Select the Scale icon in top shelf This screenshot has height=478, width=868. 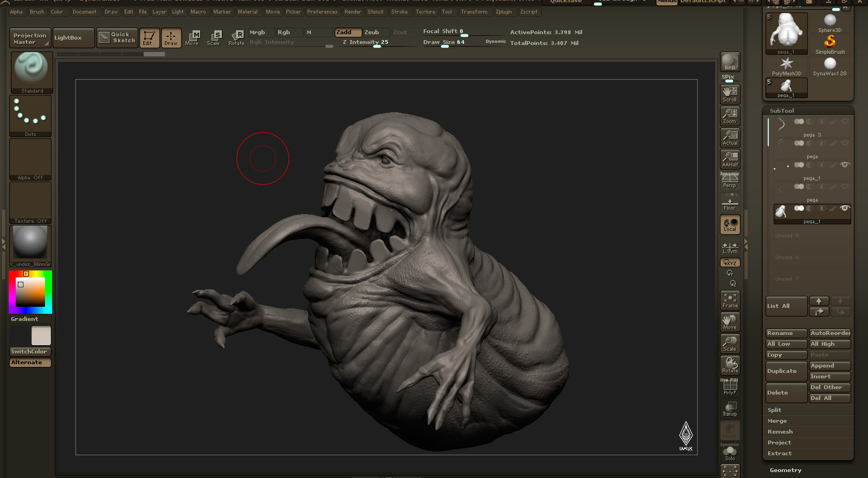[214, 37]
